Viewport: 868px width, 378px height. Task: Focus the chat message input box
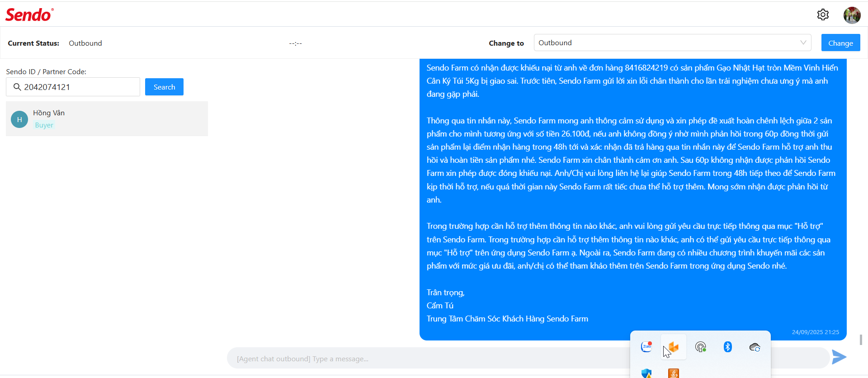point(528,359)
